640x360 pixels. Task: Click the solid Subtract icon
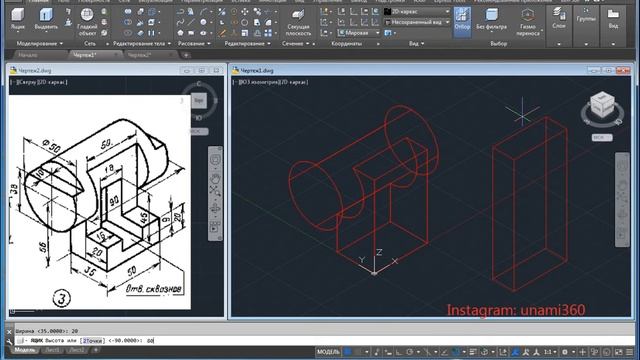128,22
